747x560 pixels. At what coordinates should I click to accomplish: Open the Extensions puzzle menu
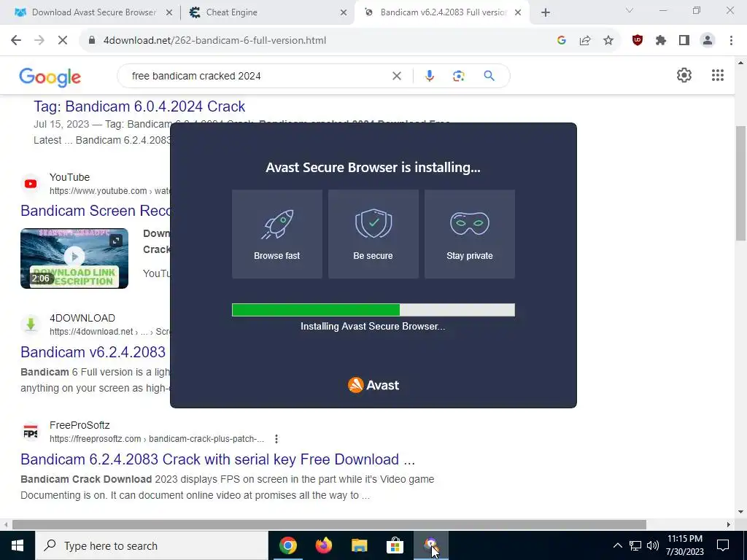661,41
